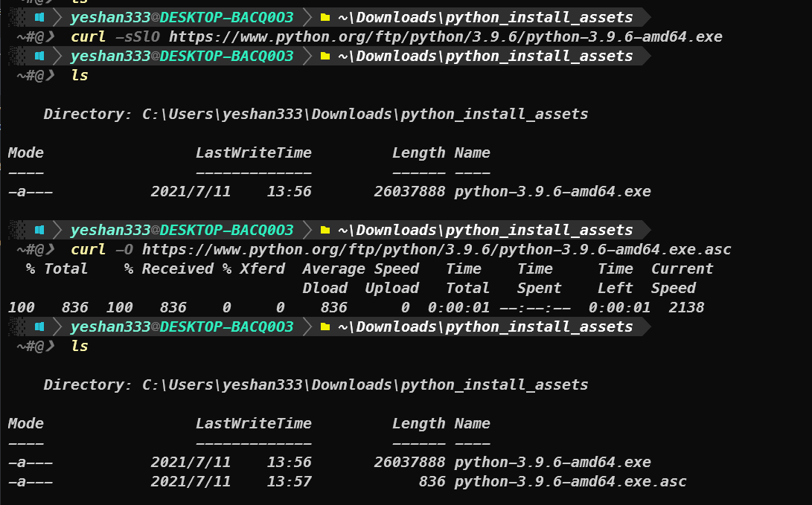
Task: Click the --:--:-- time spent value
Action: pos(535,307)
